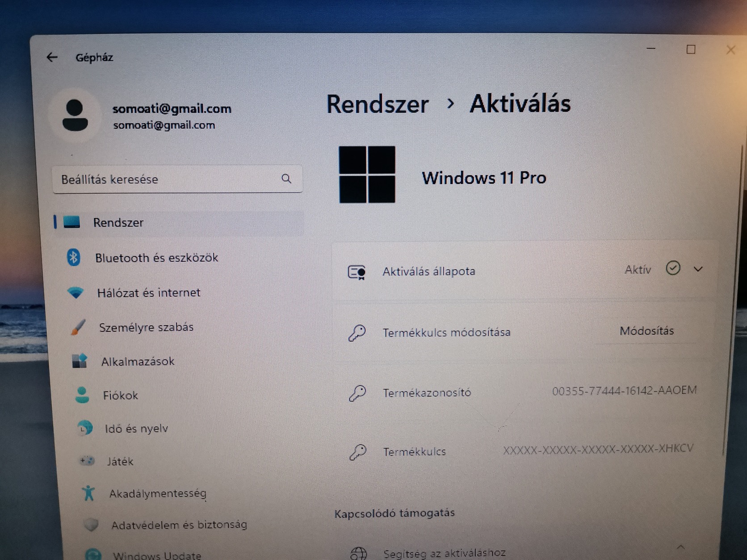
Task: Click the Windows 11 Pro edition text
Action: tap(484, 178)
